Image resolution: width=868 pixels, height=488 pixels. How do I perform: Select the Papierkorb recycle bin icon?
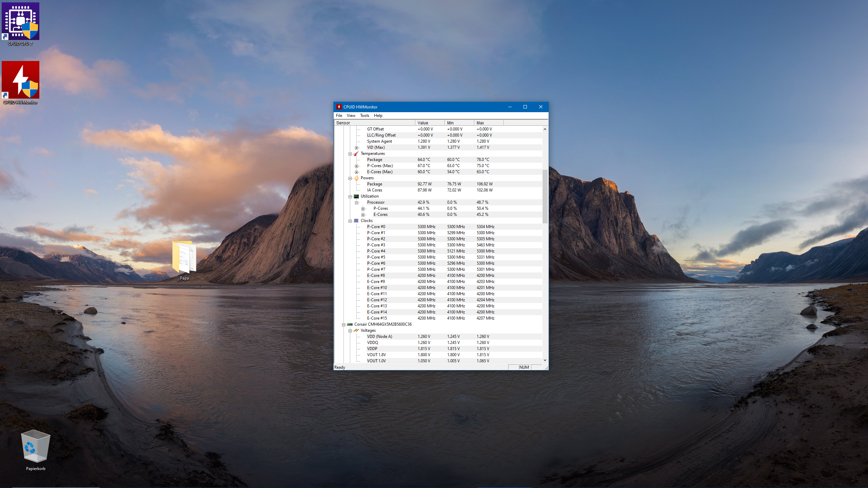coord(36,447)
